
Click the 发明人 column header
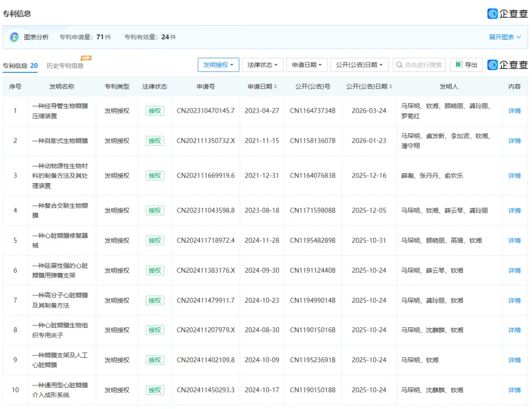(449, 87)
